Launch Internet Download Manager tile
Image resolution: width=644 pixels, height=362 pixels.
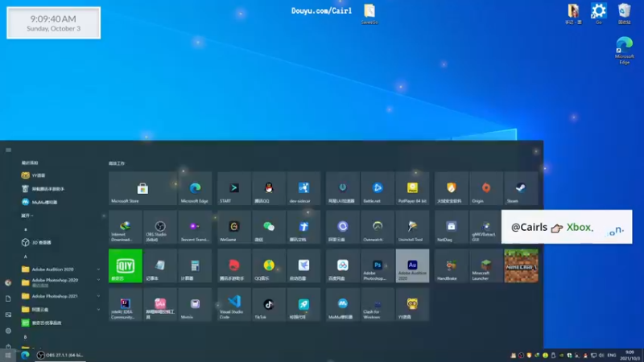tap(126, 227)
